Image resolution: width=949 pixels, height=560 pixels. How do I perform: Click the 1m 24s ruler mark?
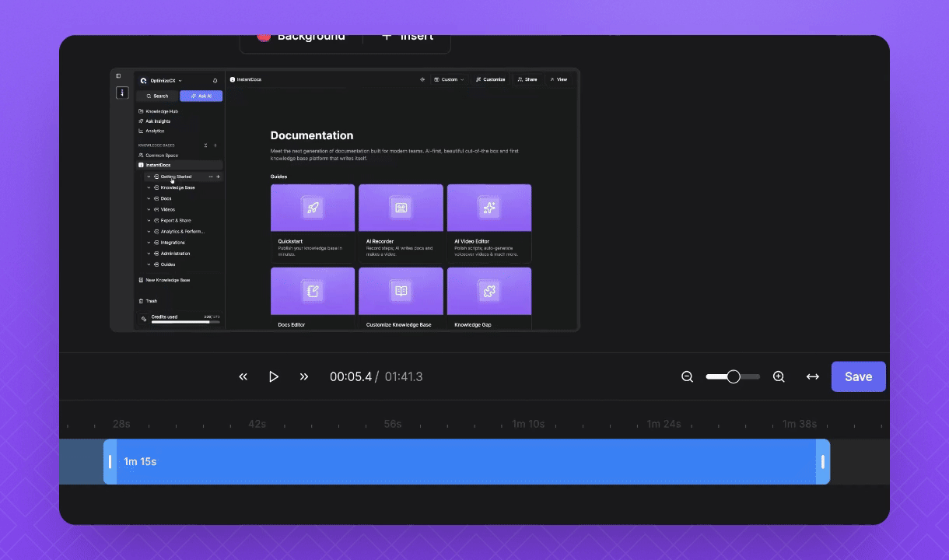(664, 424)
